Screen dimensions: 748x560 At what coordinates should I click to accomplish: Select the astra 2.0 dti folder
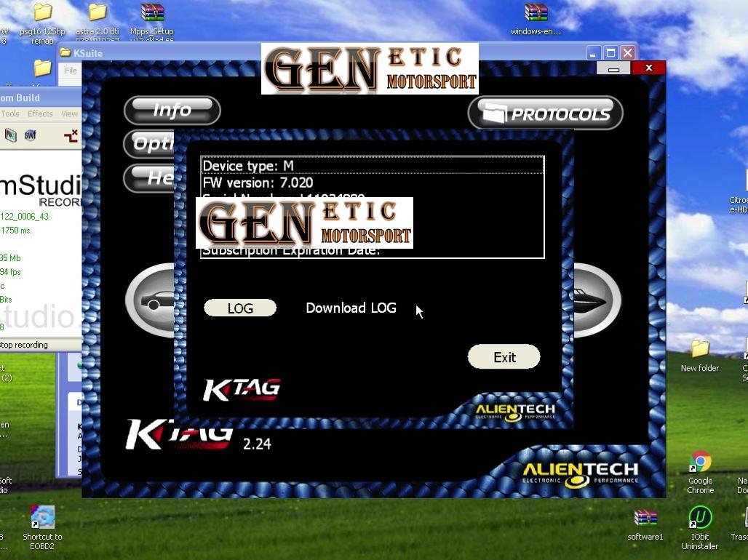(x=97, y=14)
